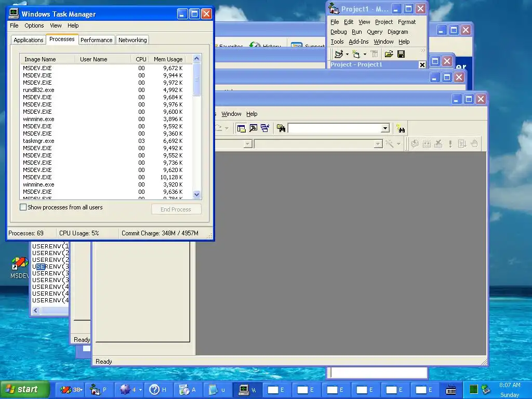Sort by User Name column header
This screenshot has height=399, width=532.
tap(103, 59)
